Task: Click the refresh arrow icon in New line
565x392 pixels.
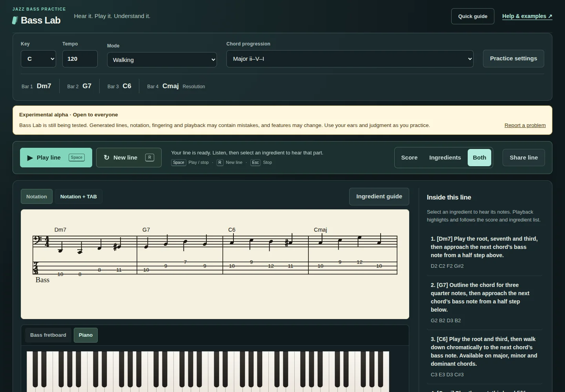Action: [106, 157]
